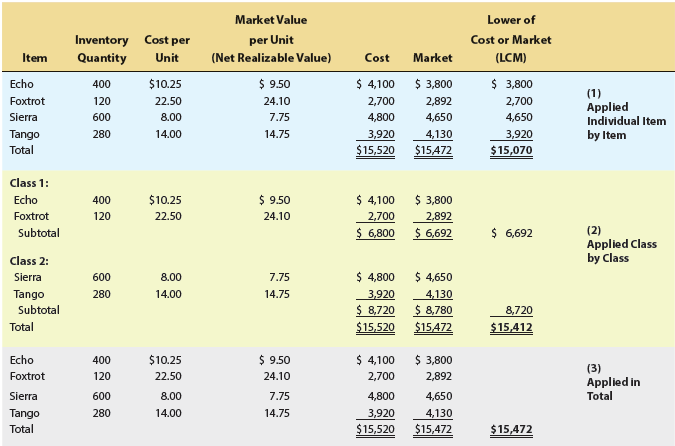Select the Applied in Total label
Image resolution: width=675 pixels, height=446 pixels.
pos(613,382)
